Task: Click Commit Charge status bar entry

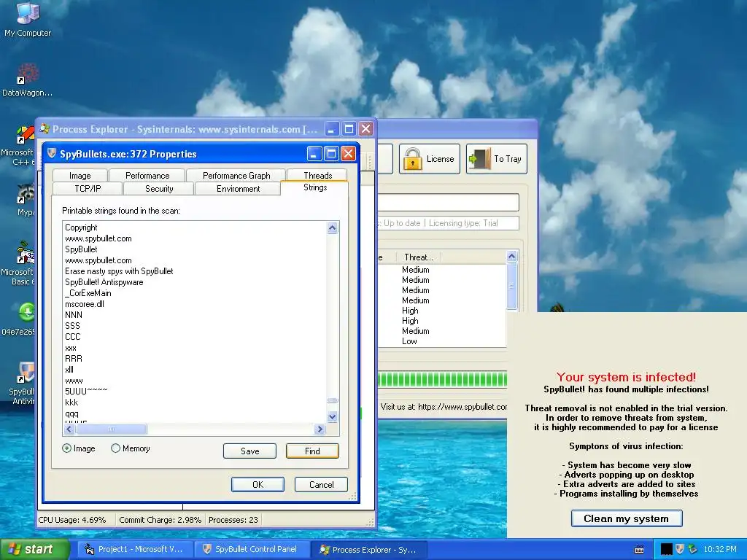Action: click(x=160, y=520)
